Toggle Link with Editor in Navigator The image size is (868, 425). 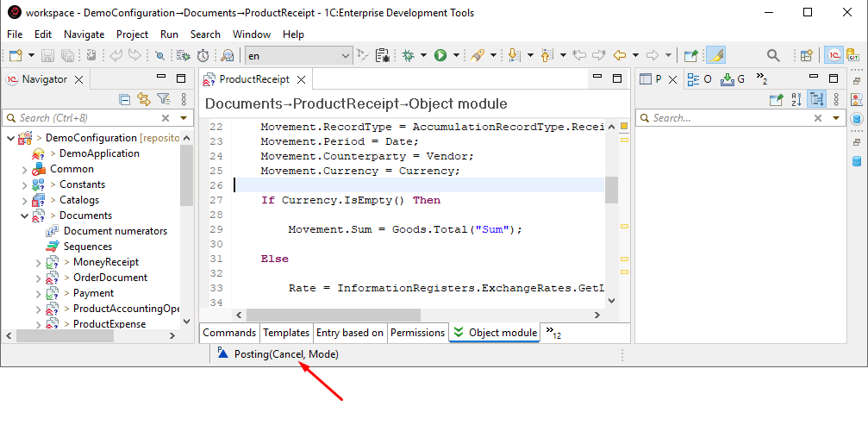[143, 99]
